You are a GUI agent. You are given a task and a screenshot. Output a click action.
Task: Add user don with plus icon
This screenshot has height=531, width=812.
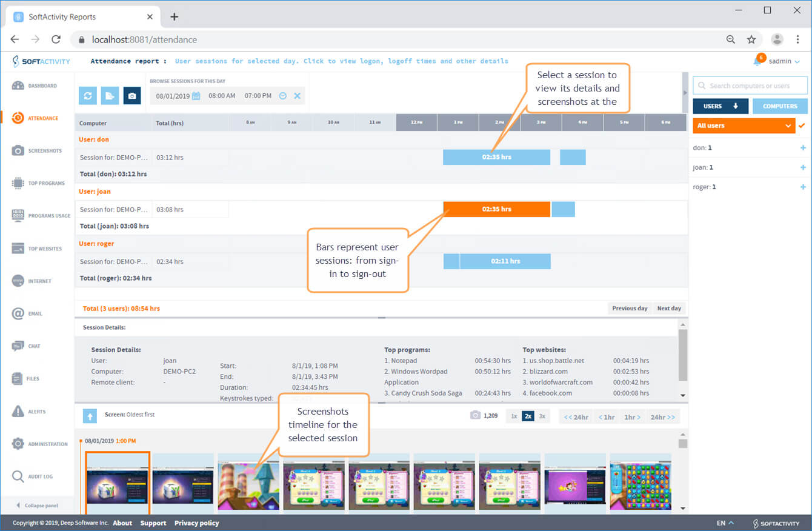pyautogui.click(x=803, y=148)
